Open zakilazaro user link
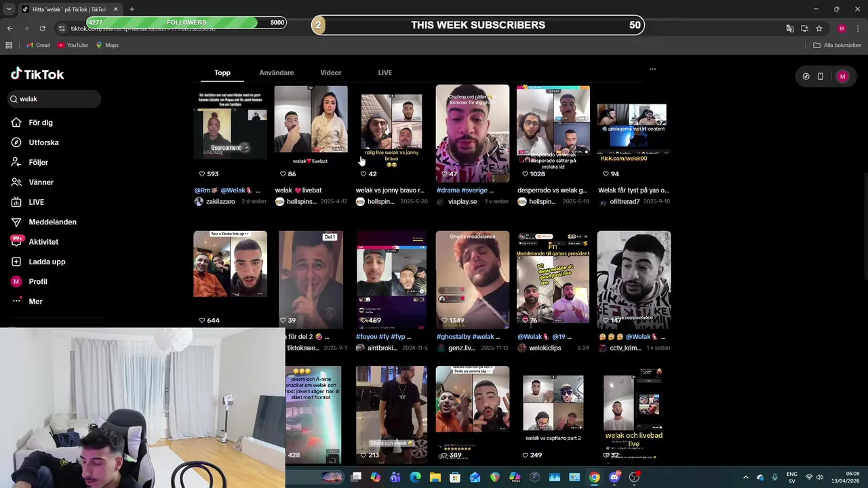The height and width of the screenshot is (488, 868). tap(220, 202)
